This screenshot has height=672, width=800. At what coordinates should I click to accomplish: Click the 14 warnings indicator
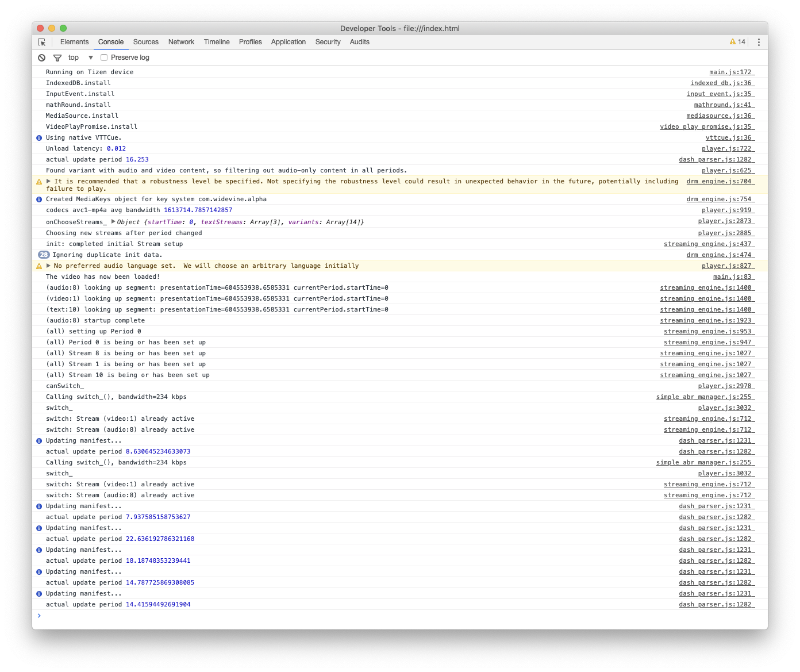(x=737, y=42)
